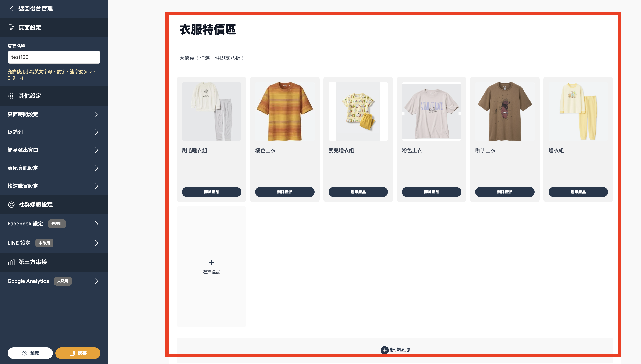Open Google Analytics settings row
Screen dimensions: 641x364
(x=54, y=281)
